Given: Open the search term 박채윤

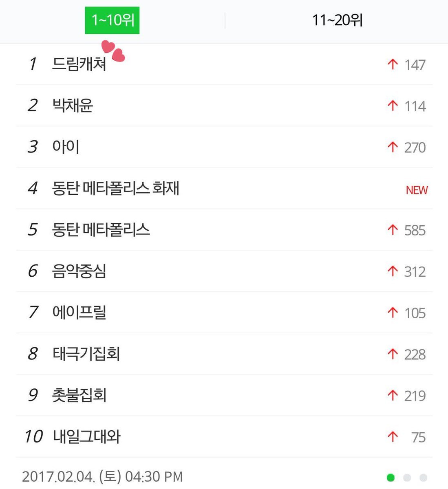Looking at the screenshot, I should 73,106.
